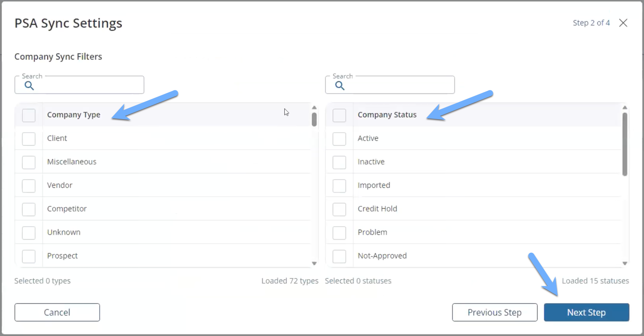The image size is (644, 336).
Task: Enable the Not-Approved status checkbox
Action: [x=339, y=256]
